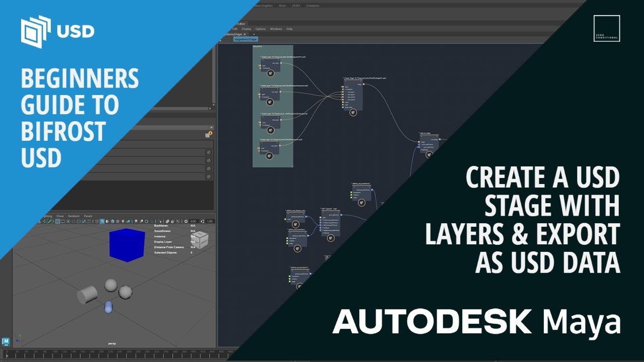
Task: Select the define_usd_transform2 node title
Action: 361,184
